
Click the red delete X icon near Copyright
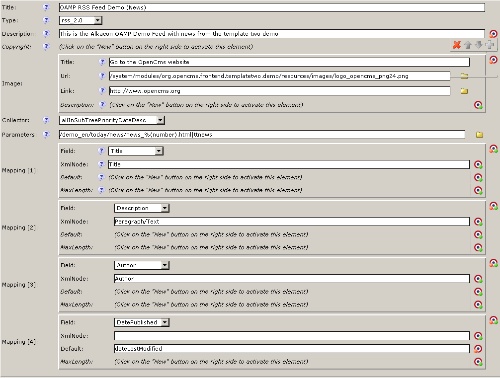457,45
